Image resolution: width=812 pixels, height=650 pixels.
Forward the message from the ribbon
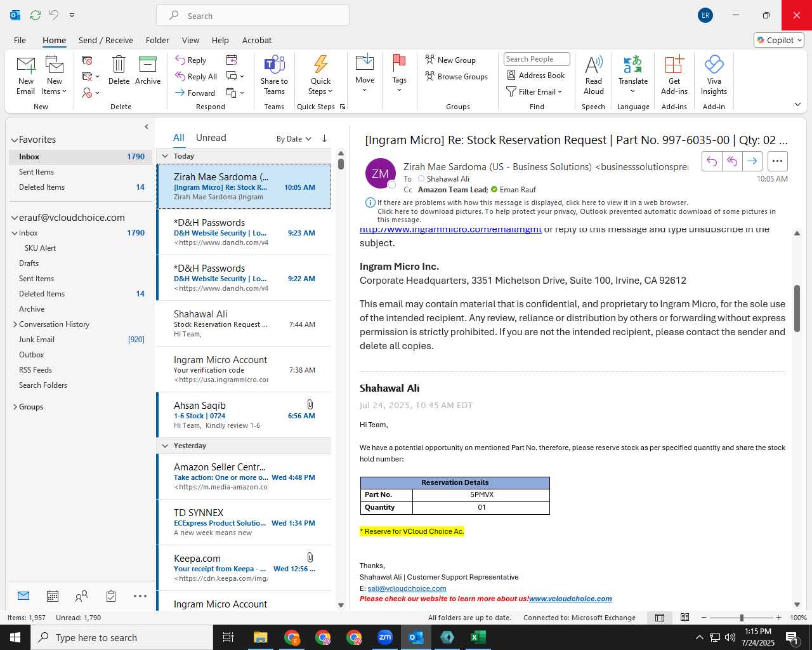pos(195,93)
